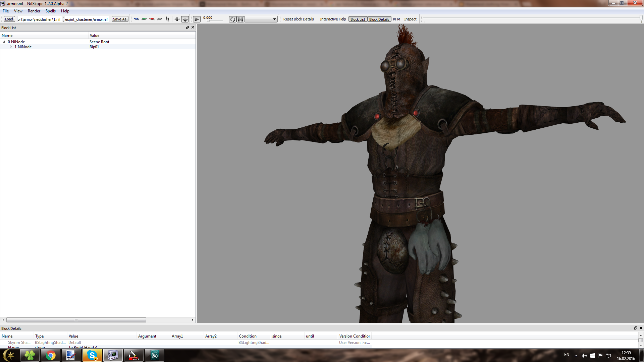Screen dimensions: 644x362
Task: Click the NifSkope taskbar icon
Action: point(113,355)
